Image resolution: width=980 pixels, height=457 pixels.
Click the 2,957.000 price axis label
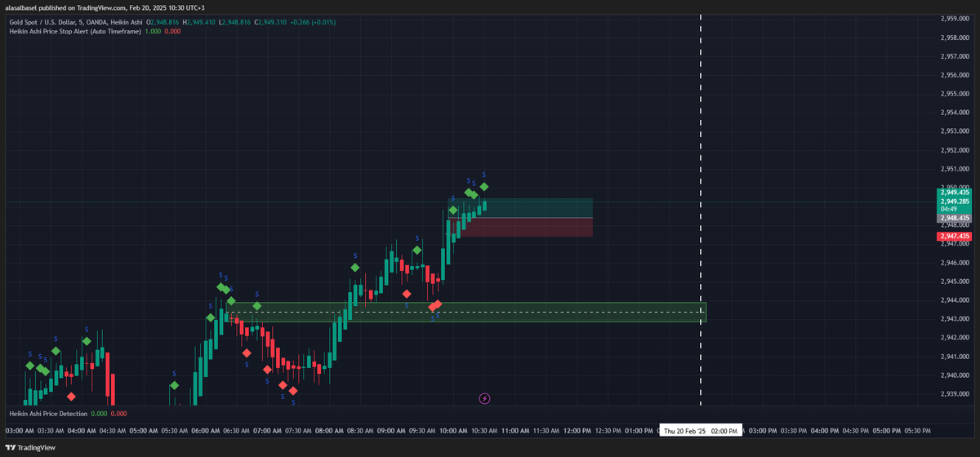[955, 56]
